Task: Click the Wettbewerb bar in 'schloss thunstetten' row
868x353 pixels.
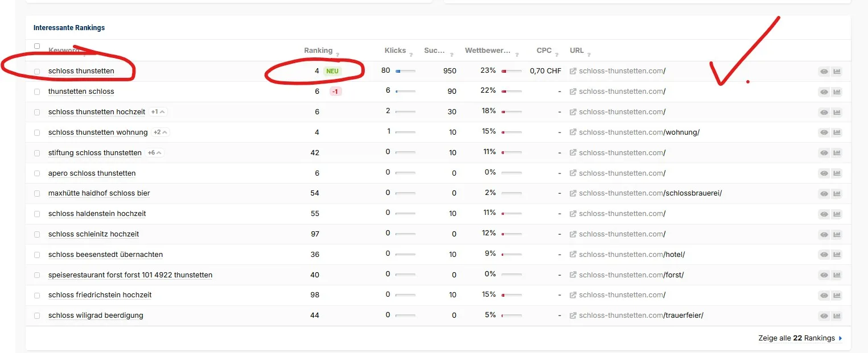Action: (x=511, y=72)
